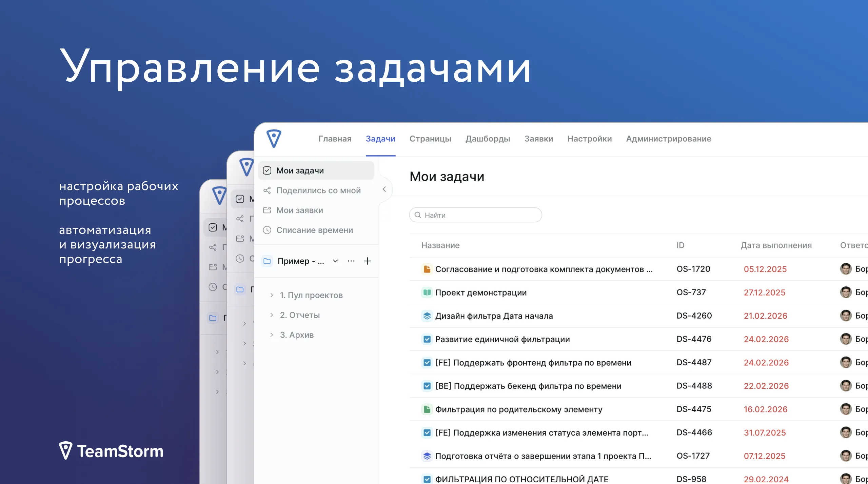Click the TeamStorm logo in the app header
The width and height of the screenshot is (868, 484).
[273, 139]
